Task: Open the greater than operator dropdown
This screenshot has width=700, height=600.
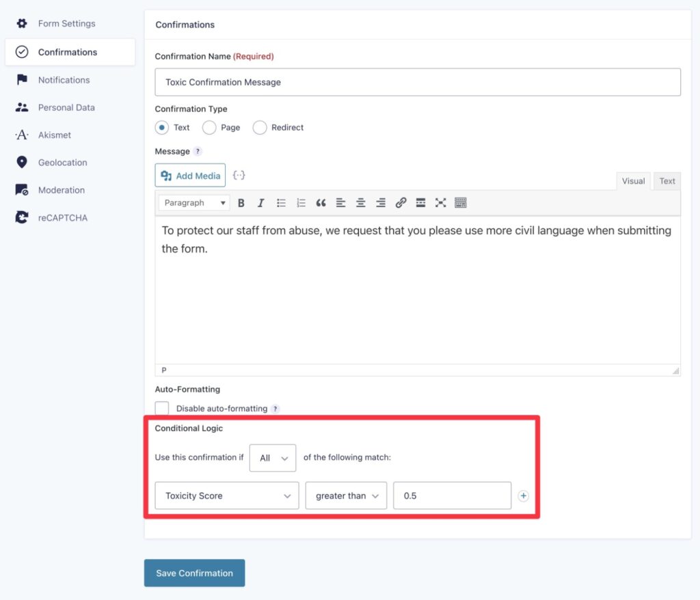Action: tap(346, 495)
